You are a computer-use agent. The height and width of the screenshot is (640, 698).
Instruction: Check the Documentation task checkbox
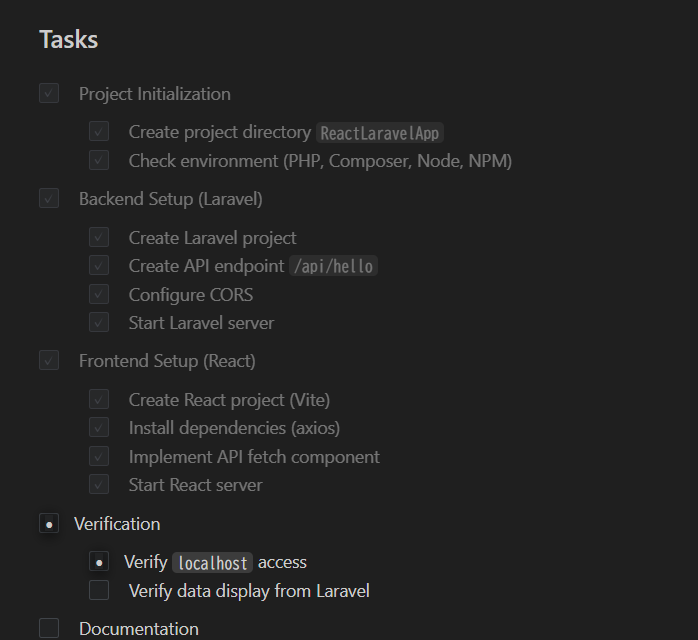[x=49, y=629]
